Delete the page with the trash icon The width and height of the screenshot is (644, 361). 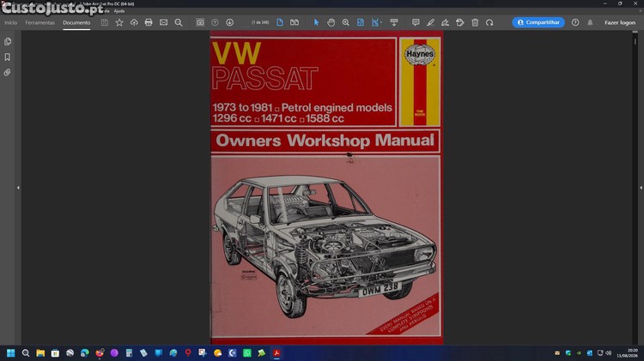coord(475,22)
